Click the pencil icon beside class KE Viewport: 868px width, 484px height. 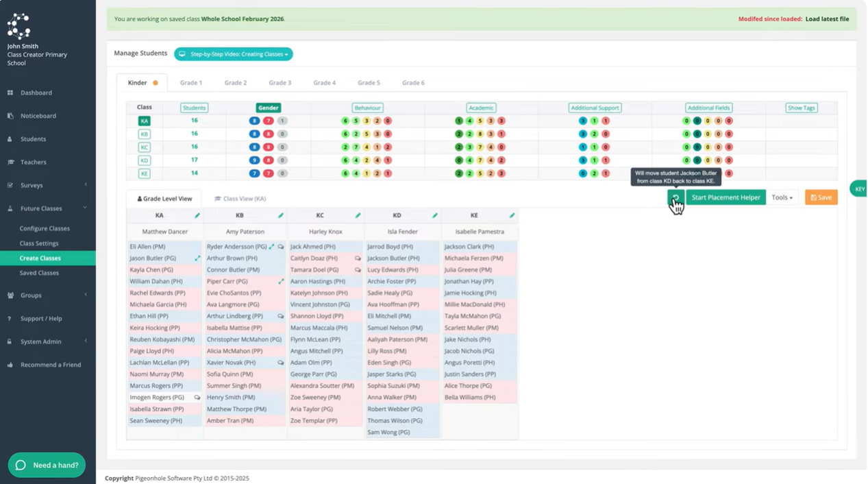(x=512, y=215)
